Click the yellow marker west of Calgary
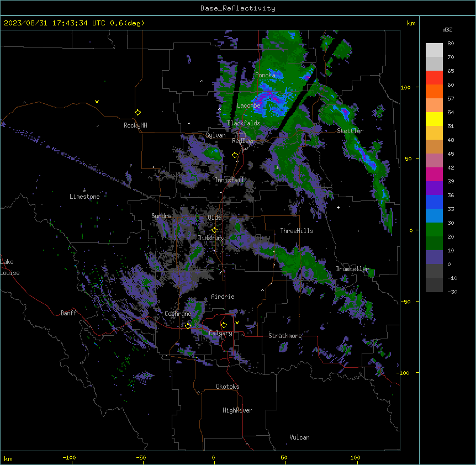Screen dimensions: 476x465 pyautogui.click(x=188, y=326)
